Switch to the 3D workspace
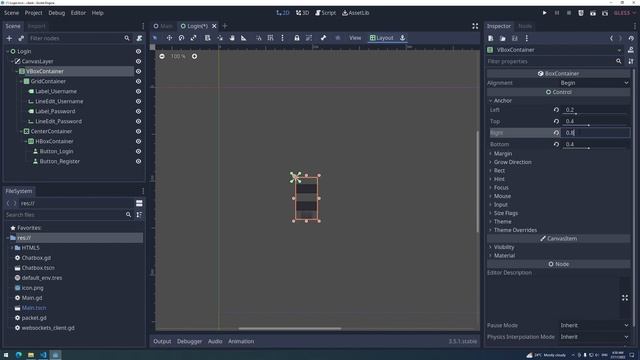640x360 pixels. tap(302, 13)
